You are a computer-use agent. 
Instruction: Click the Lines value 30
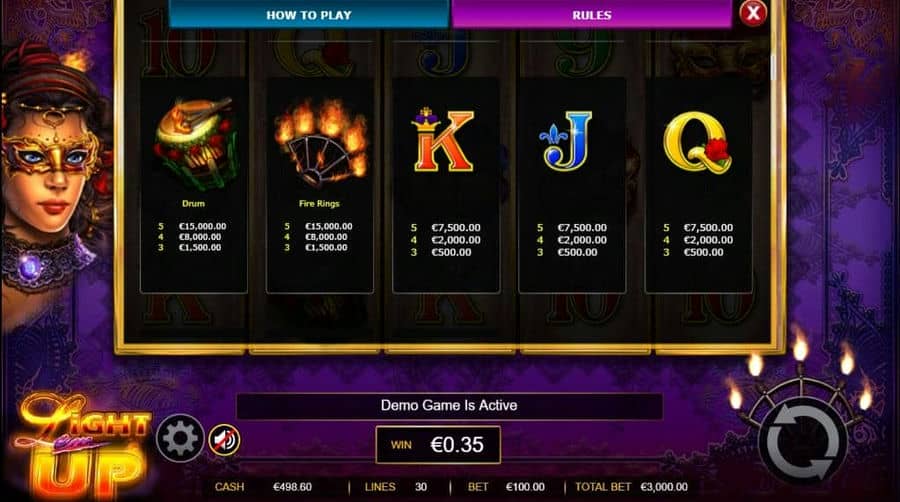point(421,487)
